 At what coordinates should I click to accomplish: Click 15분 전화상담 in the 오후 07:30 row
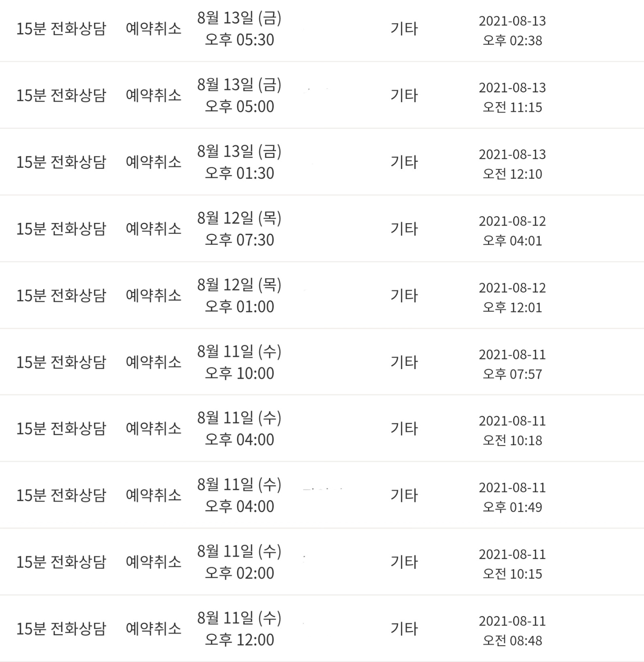(61, 229)
